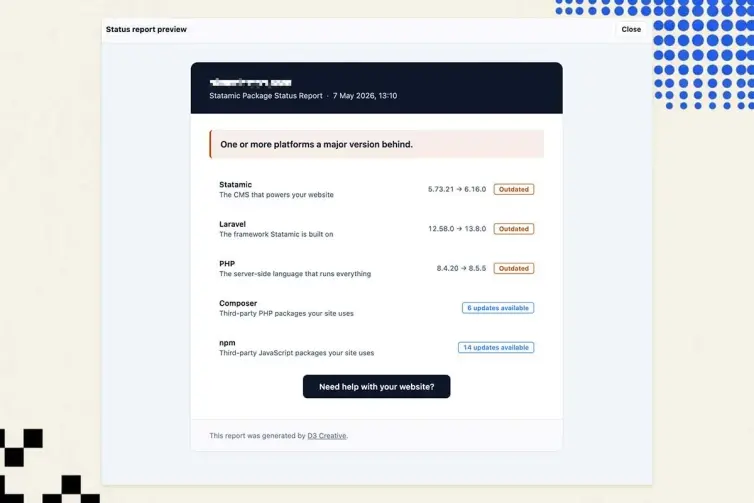This screenshot has width=754, height=503.
Task: Click the 'One or more platforms a major version behind' alert
Action: point(377,144)
